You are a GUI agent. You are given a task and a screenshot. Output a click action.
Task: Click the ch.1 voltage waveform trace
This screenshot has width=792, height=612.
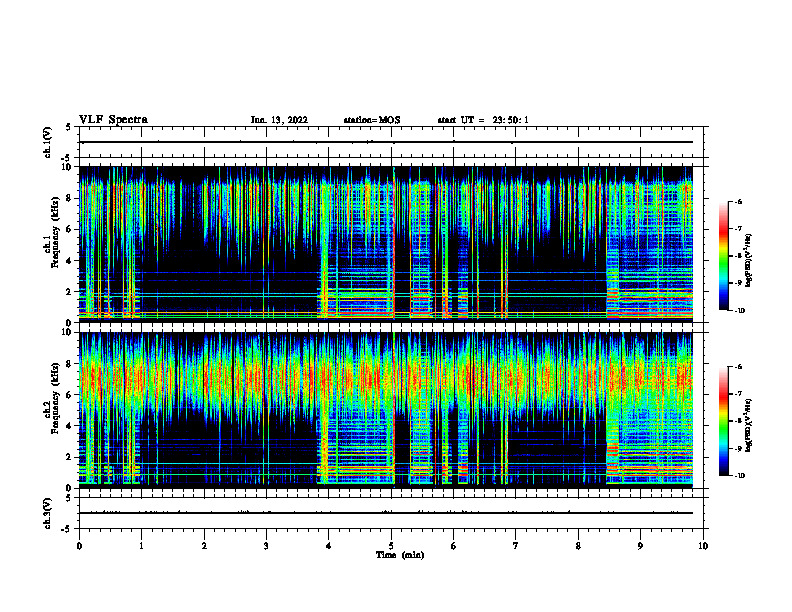point(386,142)
